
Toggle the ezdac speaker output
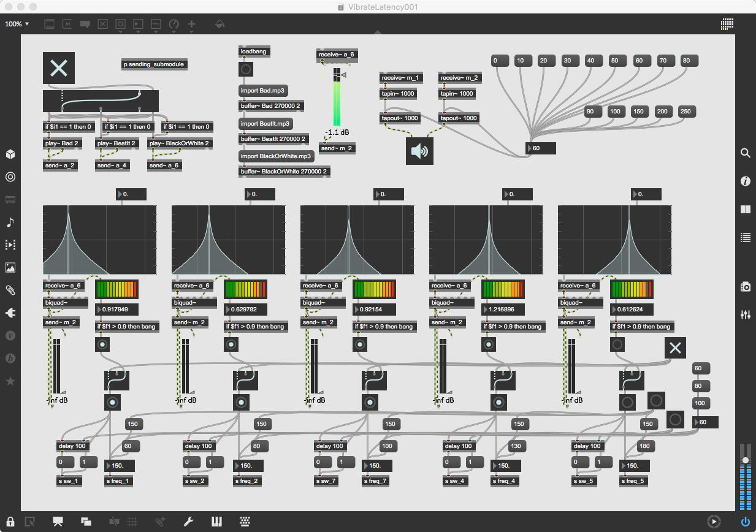coord(419,151)
